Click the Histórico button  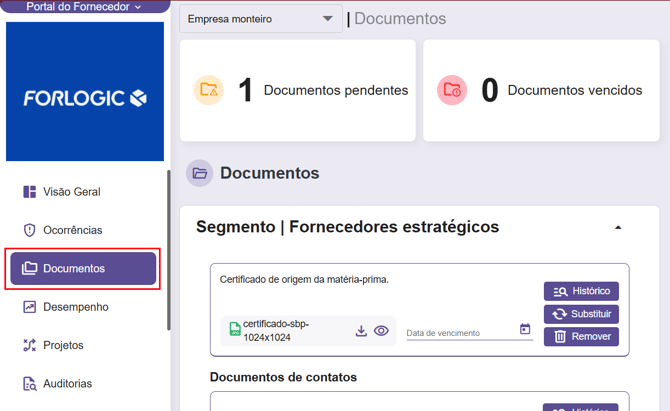[x=581, y=291]
